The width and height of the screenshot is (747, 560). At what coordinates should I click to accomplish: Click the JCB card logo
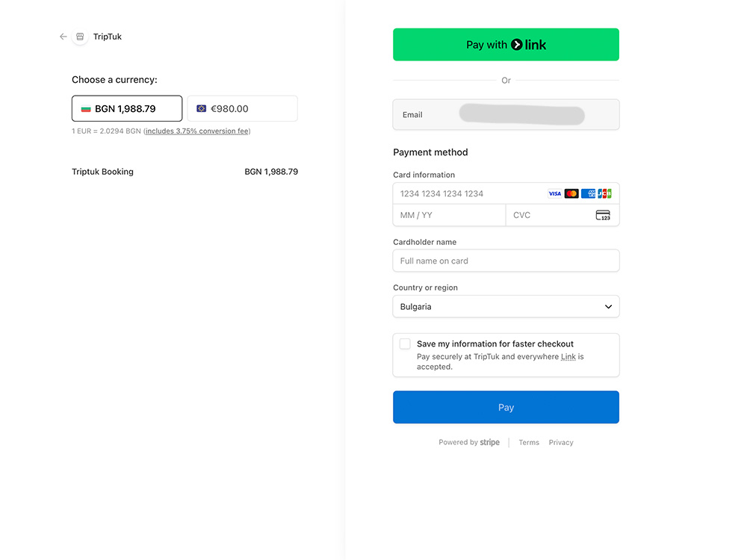point(604,193)
